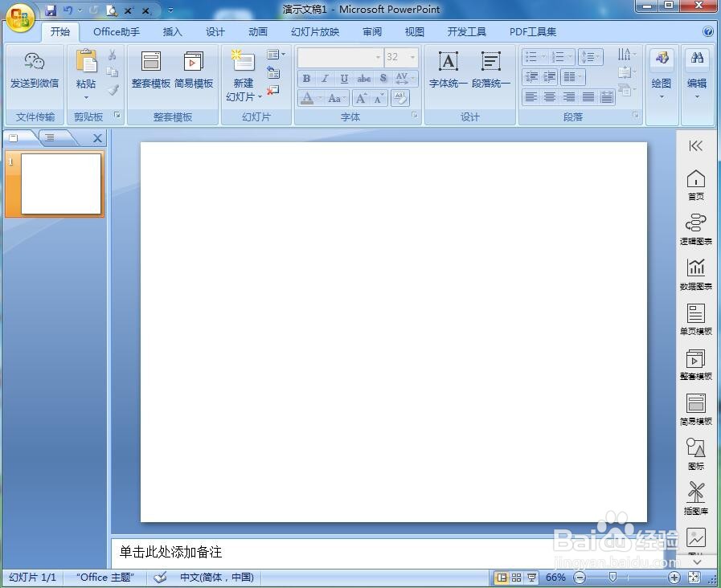This screenshot has width=721, height=588.
Task: Fit slide to current window icon
Action: coord(694,578)
